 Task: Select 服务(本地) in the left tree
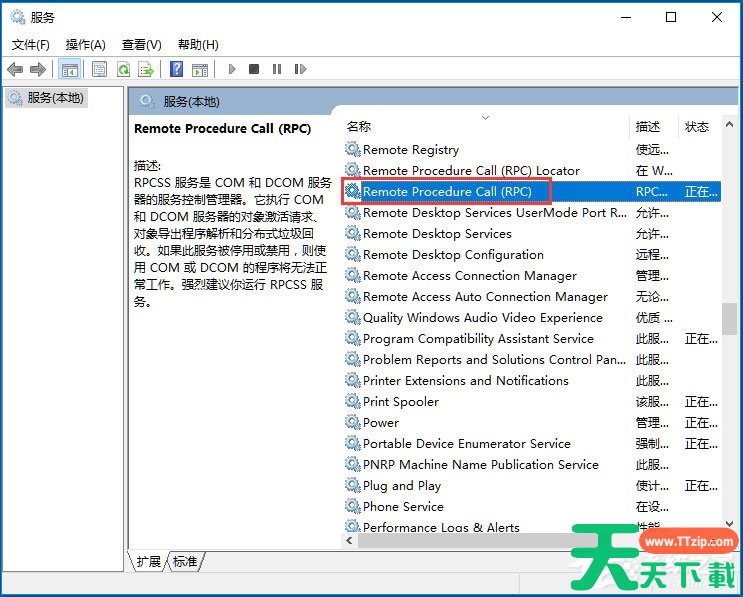pos(46,98)
